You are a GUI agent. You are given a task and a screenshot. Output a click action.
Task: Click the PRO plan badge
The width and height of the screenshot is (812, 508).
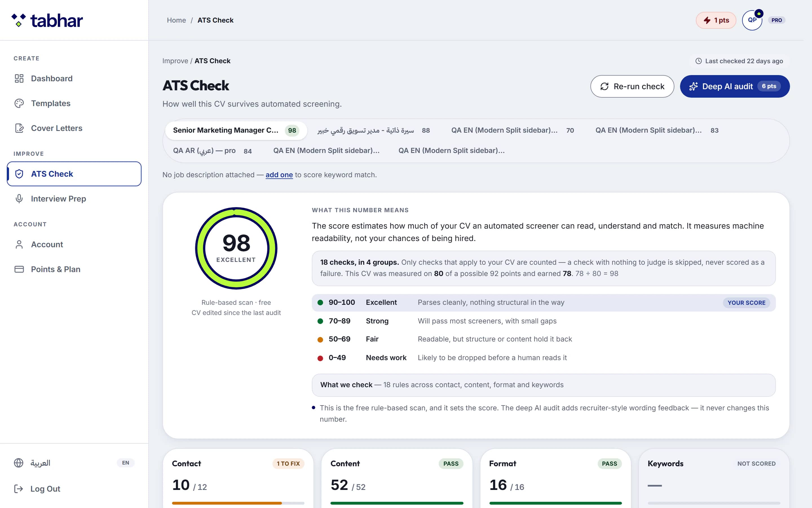pos(776,20)
